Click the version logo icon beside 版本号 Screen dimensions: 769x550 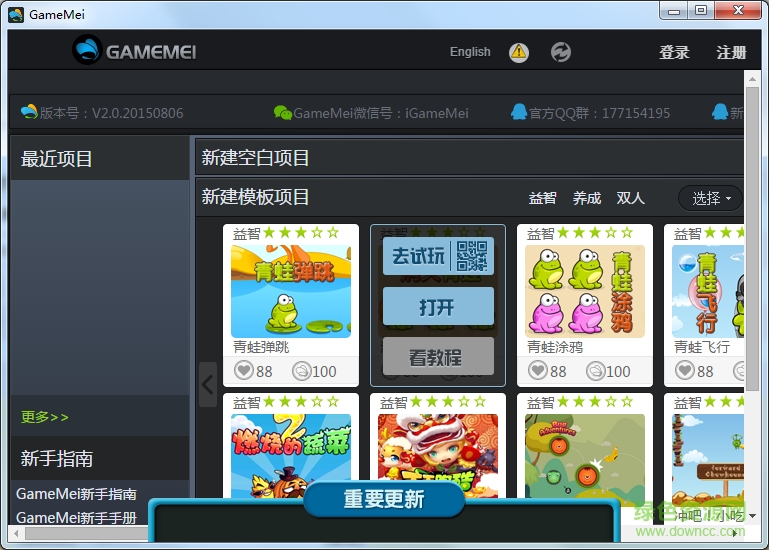click(x=29, y=112)
